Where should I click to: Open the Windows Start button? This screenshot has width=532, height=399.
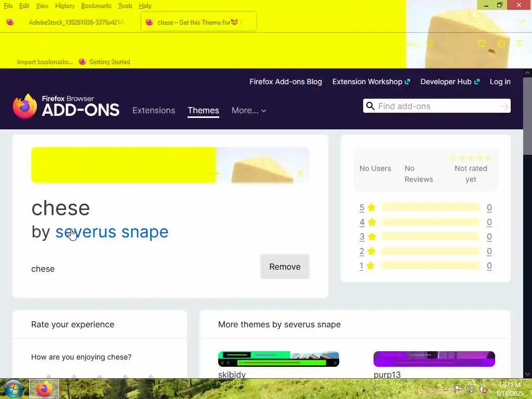pyautogui.click(x=14, y=389)
